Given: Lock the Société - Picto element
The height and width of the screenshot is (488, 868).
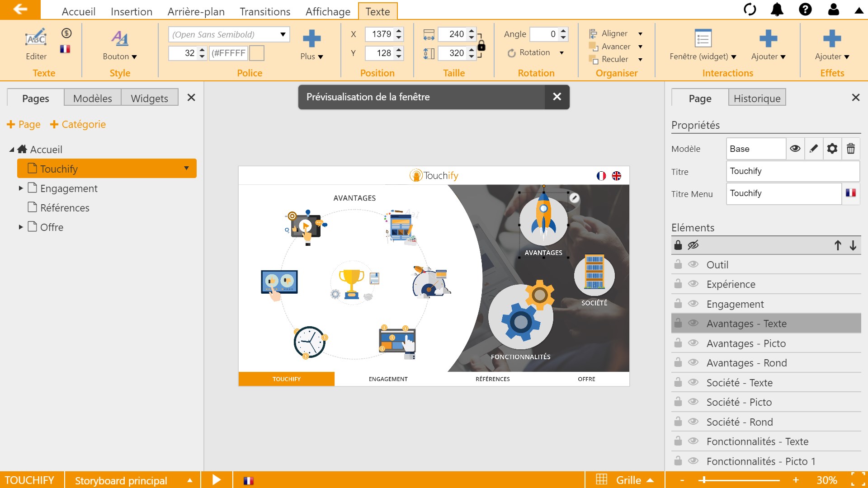Looking at the screenshot, I should [678, 402].
